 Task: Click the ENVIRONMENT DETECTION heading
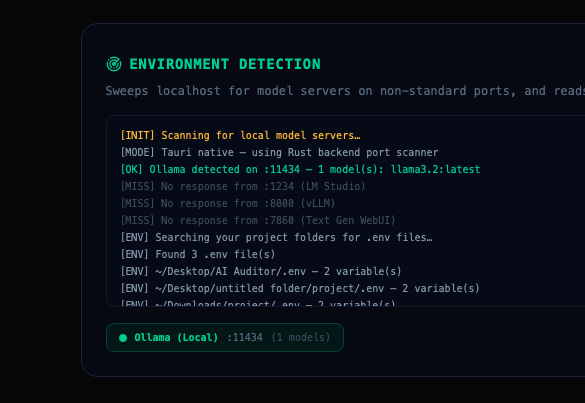pyautogui.click(x=225, y=64)
